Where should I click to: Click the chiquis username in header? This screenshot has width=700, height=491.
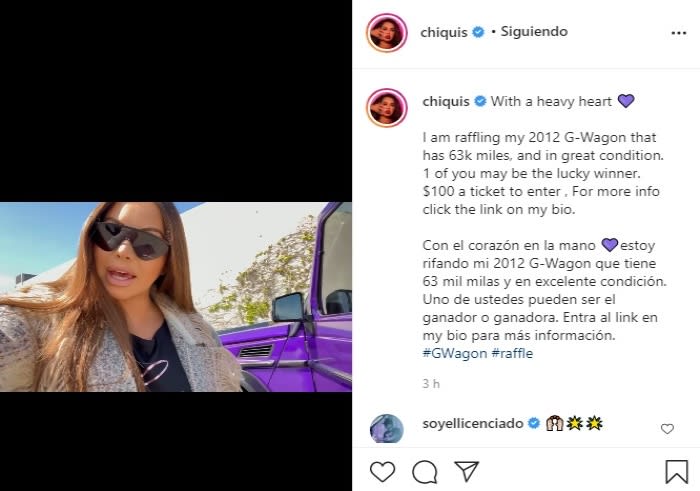point(444,32)
